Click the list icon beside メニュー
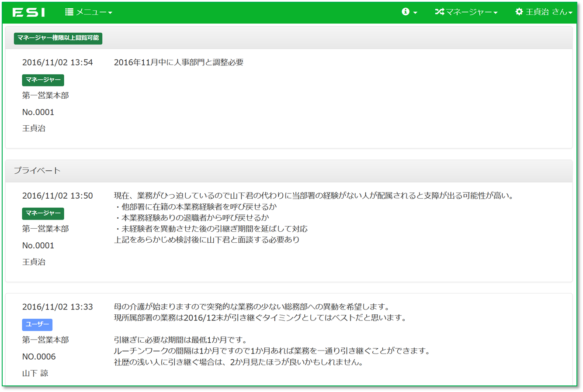The height and width of the screenshot is (392, 583). 69,12
